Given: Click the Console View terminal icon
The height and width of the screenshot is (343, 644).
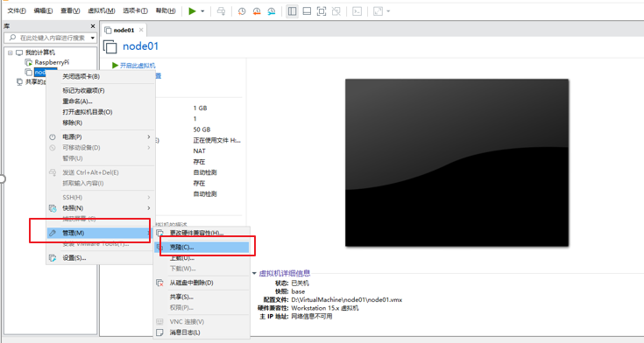Looking at the screenshot, I should tap(357, 11).
